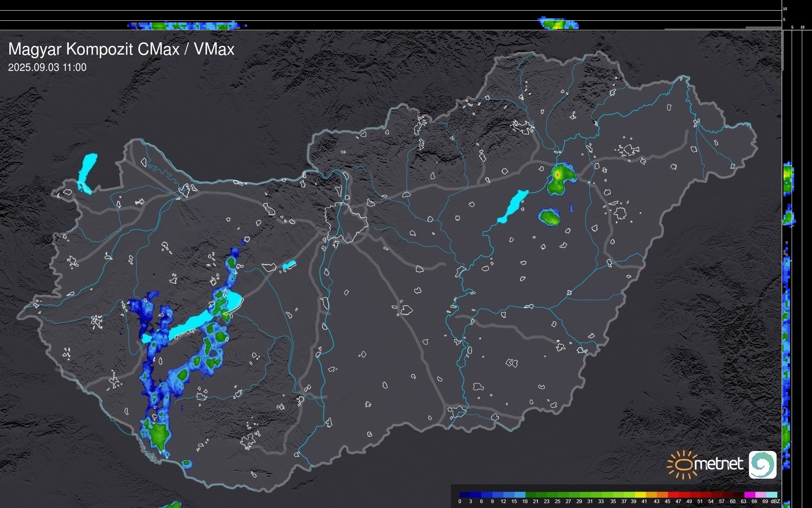Screen dimensions: 812x508
Task: Select the yellow 39 dBZ legend swatch
Action: [x=640, y=495]
